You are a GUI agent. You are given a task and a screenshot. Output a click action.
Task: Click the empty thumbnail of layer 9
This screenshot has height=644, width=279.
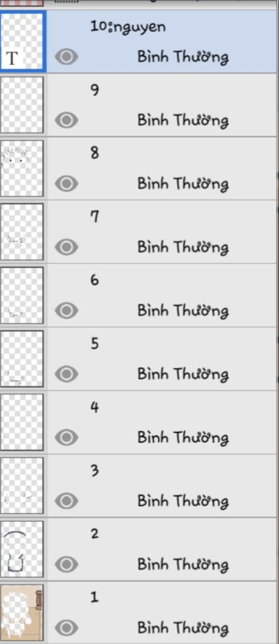pyautogui.click(x=22, y=105)
